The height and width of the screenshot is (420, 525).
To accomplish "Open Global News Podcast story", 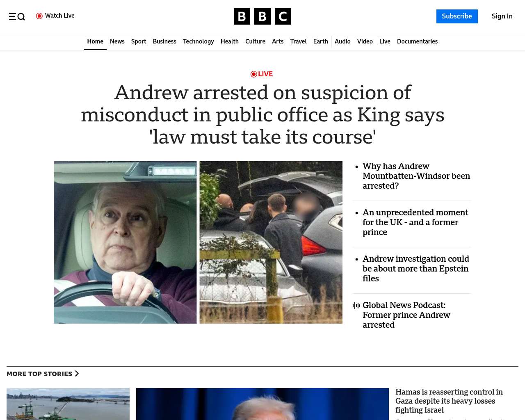I will click(406, 315).
